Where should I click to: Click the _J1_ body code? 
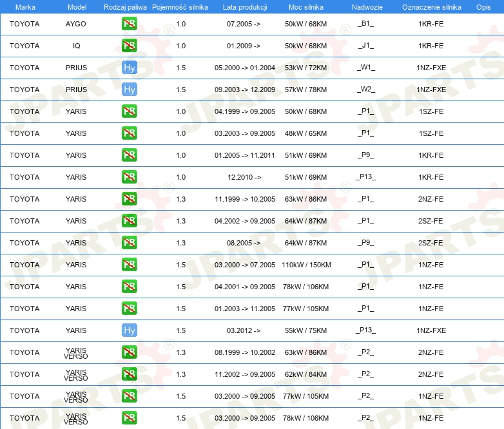[366, 46]
